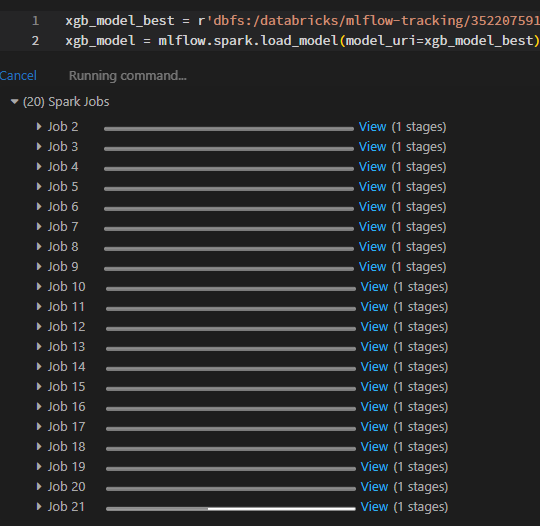Expand Job 11 disclosure triangle
The height and width of the screenshot is (526, 540).
click(39, 307)
